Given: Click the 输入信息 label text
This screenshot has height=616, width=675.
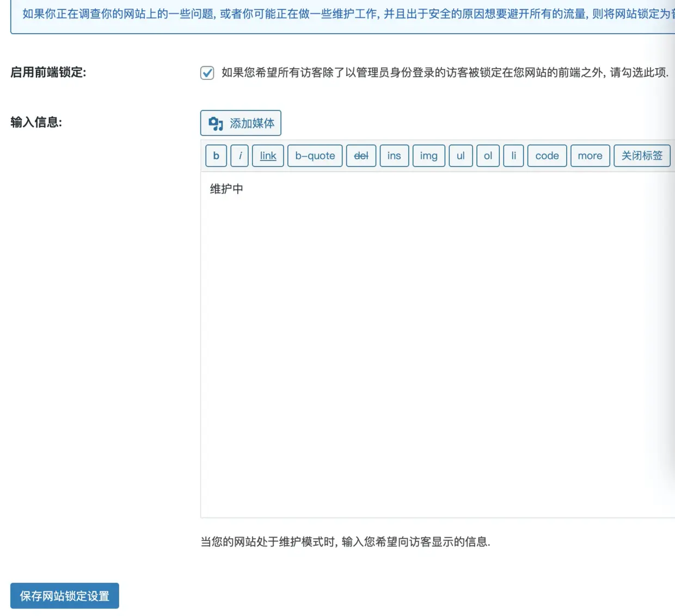Looking at the screenshot, I should point(36,122).
